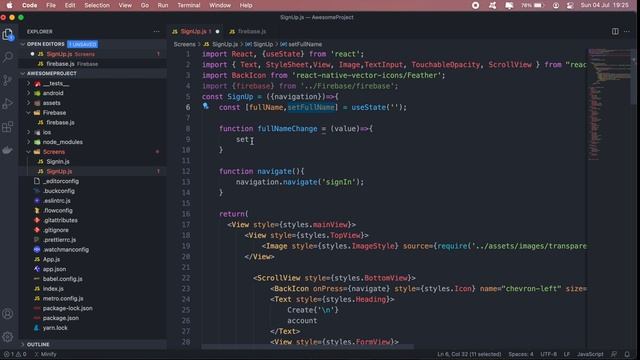
Task: Open macOS Control Center icon
Action: pos(570,5)
